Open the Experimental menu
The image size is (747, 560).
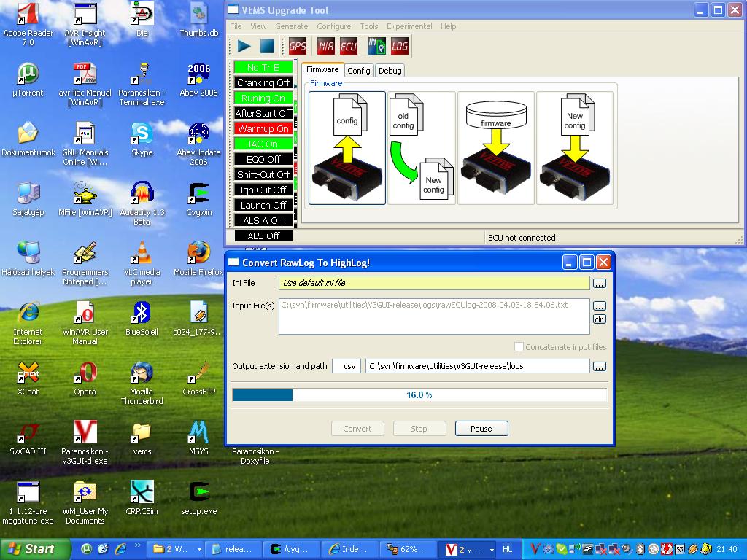[409, 26]
